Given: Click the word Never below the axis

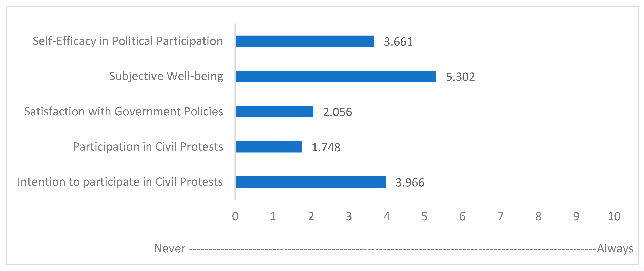Looking at the screenshot, I should coord(170,248).
